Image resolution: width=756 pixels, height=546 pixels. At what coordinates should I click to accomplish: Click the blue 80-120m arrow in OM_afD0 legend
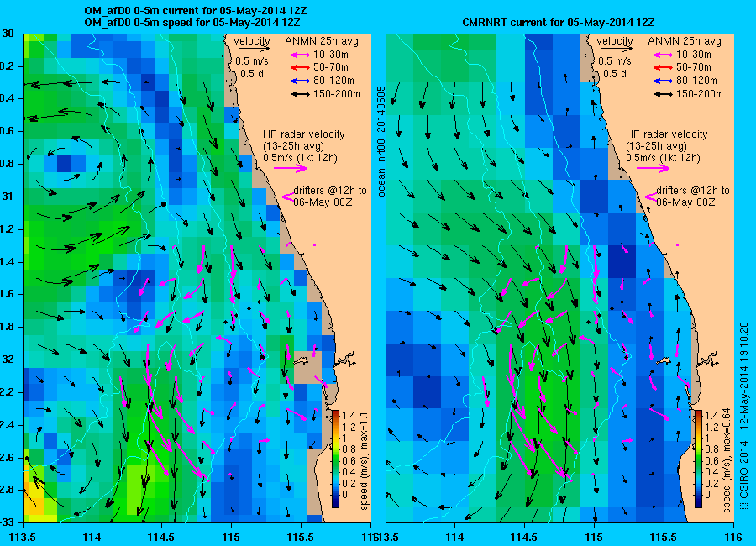[x=301, y=81]
